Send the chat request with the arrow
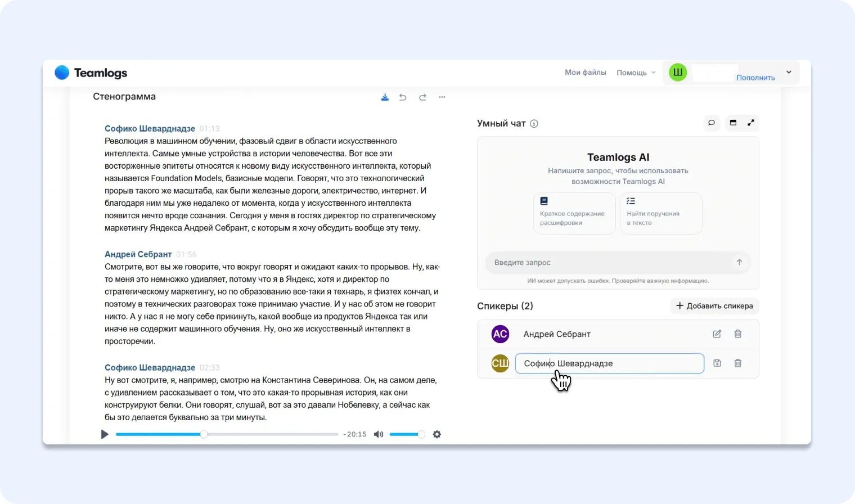The image size is (855, 504). click(x=740, y=262)
